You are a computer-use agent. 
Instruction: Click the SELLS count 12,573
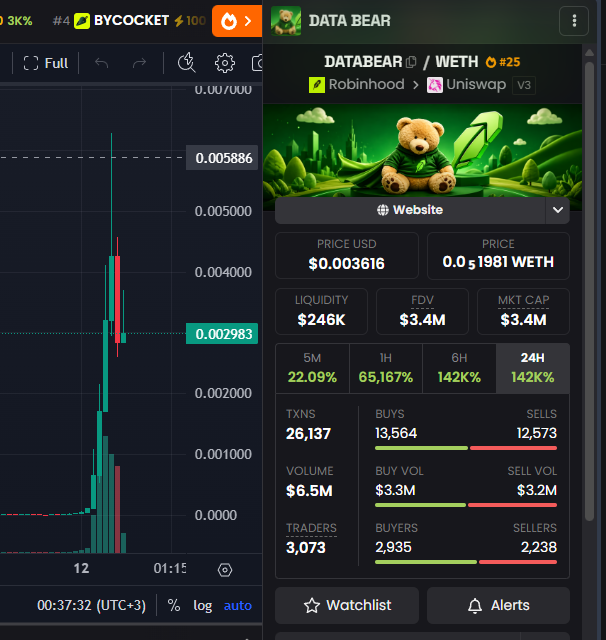537,433
